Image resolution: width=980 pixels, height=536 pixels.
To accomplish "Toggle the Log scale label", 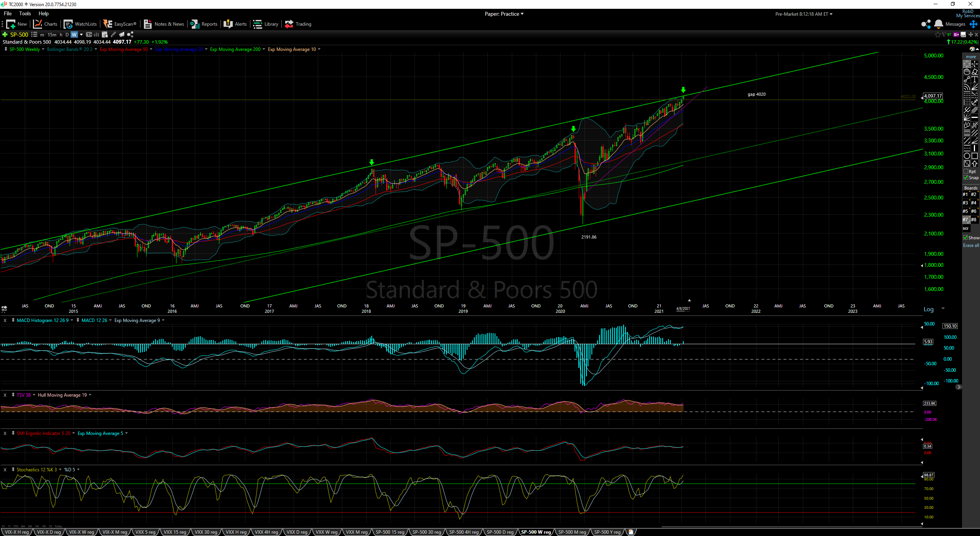I will pos(929,309).
